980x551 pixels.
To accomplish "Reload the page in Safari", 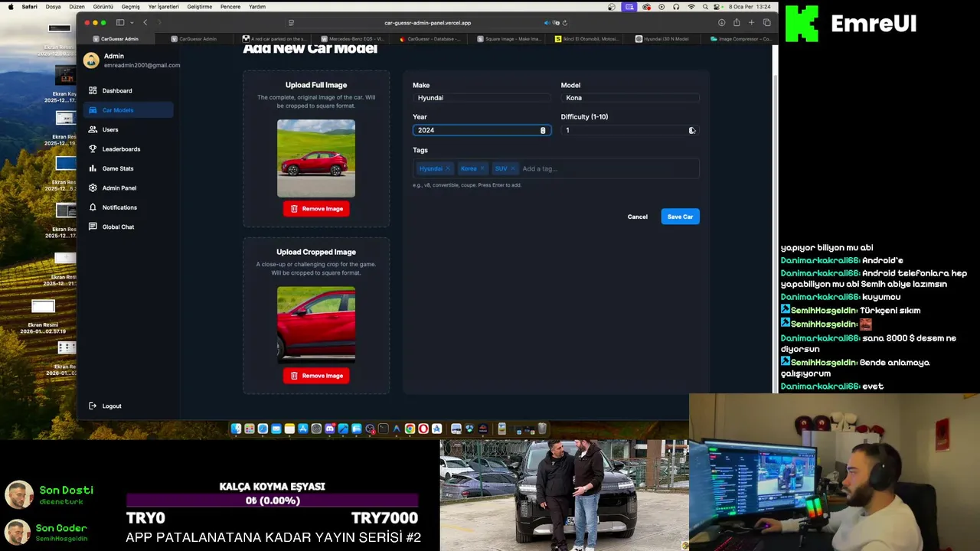I will 565,23.
